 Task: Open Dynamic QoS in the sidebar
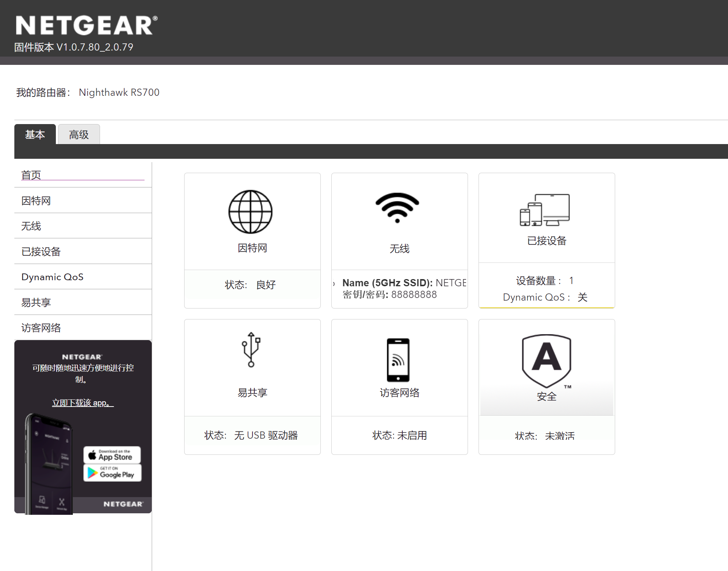[x=83, y=277]
